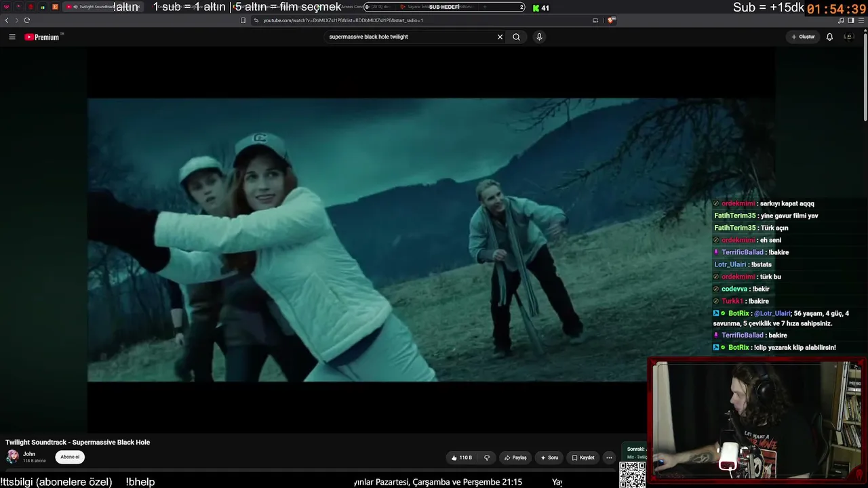Click ordekmimi's "eh seni" chat message
This screenshot has height=488, width=868.
point(746,240)
